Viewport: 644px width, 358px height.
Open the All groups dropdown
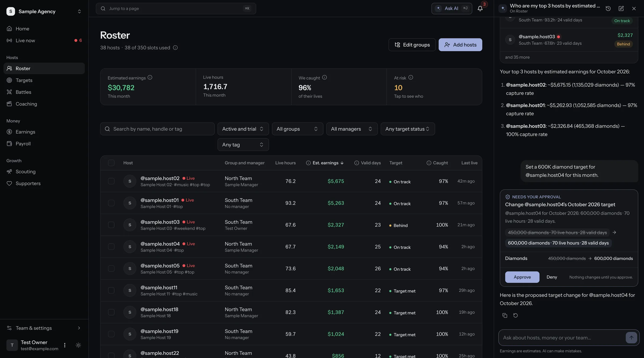coord(297,129)
